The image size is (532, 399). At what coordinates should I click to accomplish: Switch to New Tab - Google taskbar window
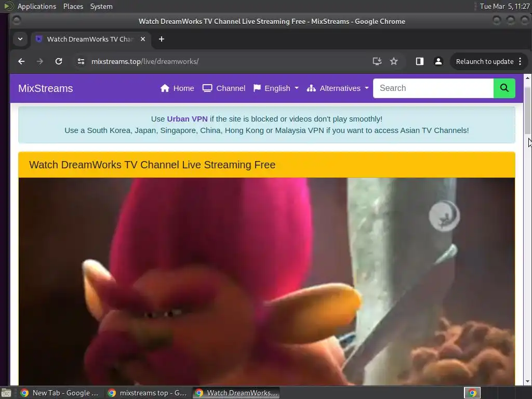[x=59, y=393]
